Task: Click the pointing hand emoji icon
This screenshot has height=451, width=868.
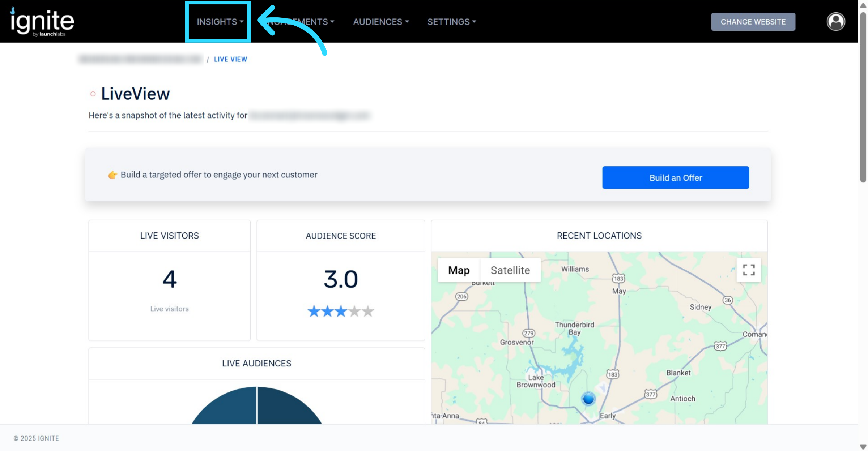Action: tap(112, 175)
